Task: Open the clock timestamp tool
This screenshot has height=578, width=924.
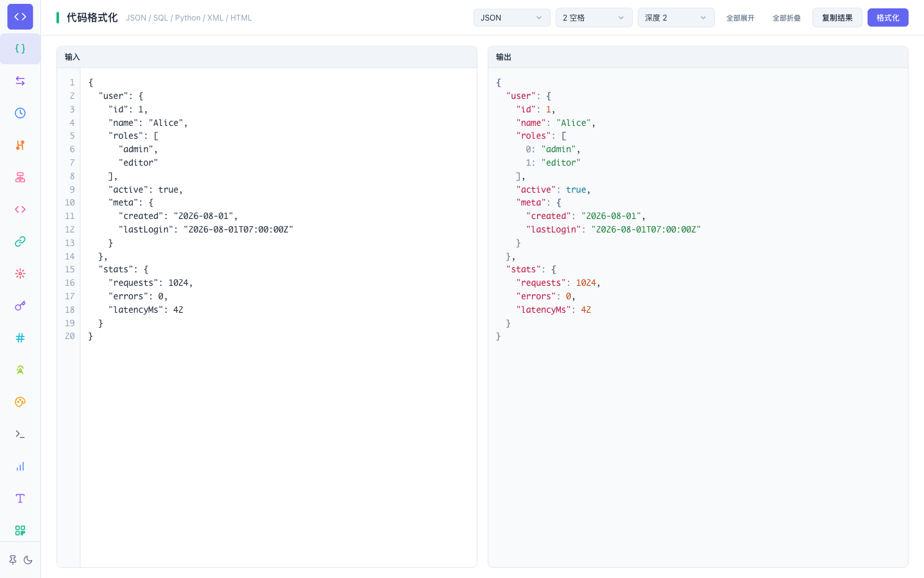Action: tap(20, 113)
